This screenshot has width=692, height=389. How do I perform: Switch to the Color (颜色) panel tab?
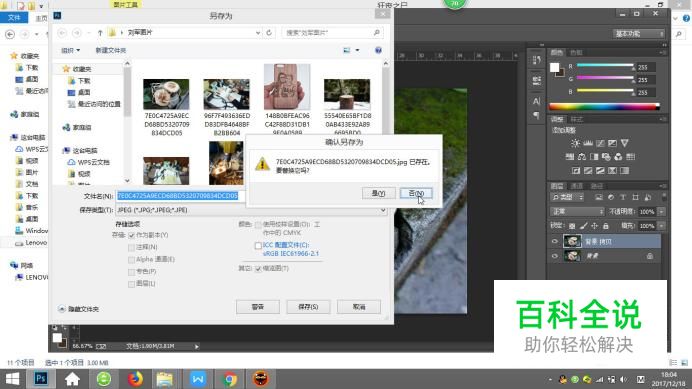pos(557,53)
